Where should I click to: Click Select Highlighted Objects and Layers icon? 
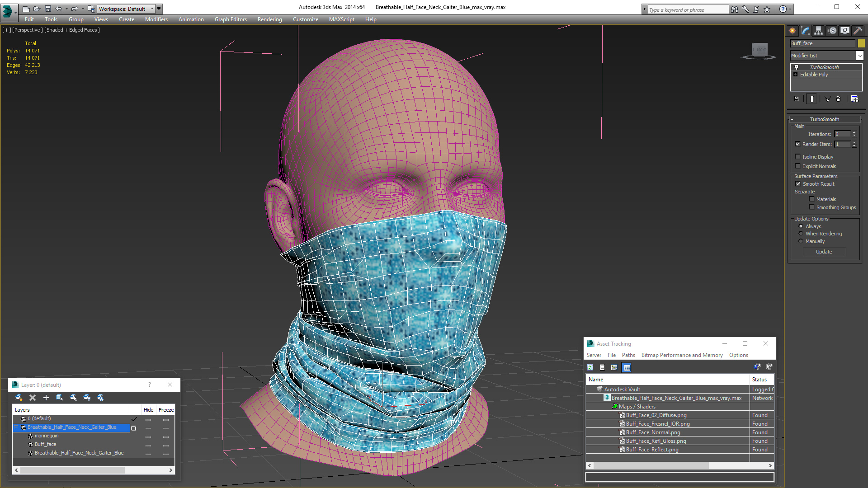click(x=59, y=398)
